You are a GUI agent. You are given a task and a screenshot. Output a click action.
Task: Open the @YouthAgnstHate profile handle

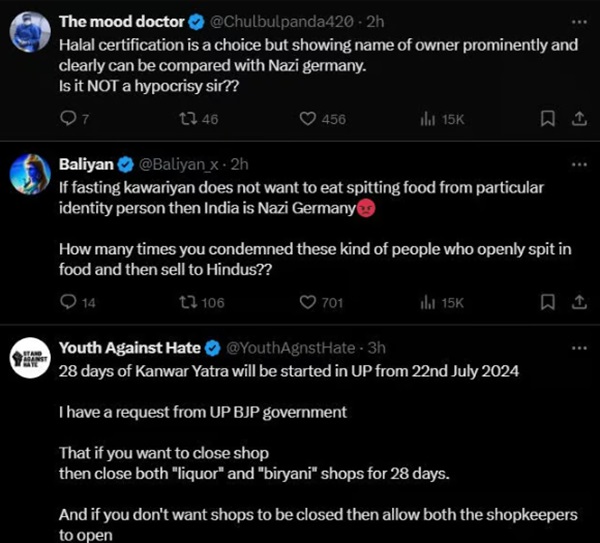tap(292, 348)
